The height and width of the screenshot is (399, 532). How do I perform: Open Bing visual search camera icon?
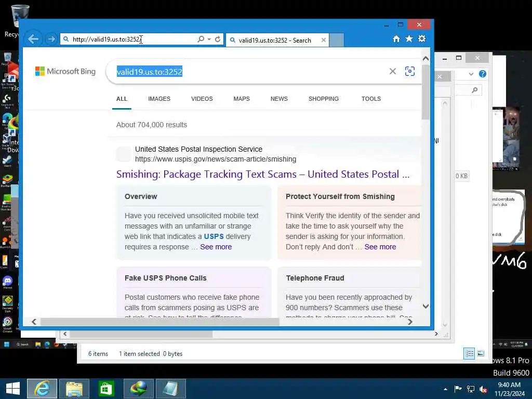[409, 71]
